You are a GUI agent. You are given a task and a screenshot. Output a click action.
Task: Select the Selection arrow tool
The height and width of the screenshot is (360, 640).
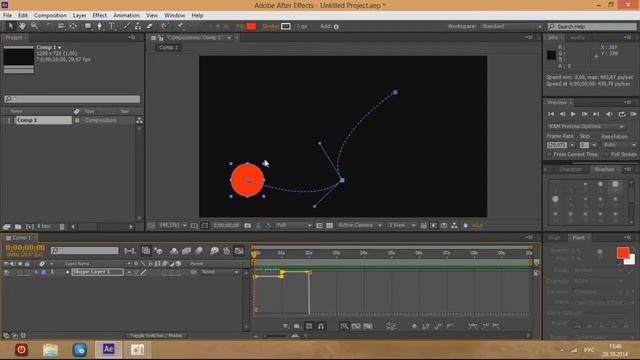click(10, 26)
